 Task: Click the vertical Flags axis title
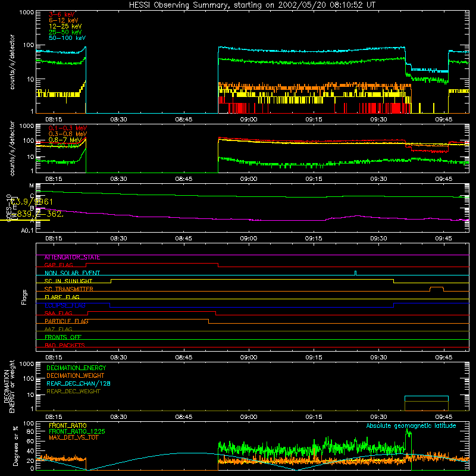click(24, 297)
